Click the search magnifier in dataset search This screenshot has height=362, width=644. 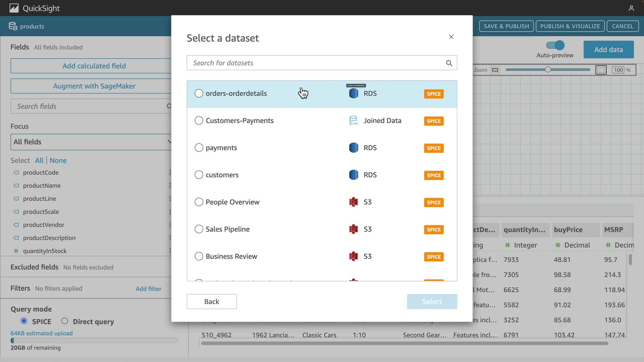[x=449, y=63]
